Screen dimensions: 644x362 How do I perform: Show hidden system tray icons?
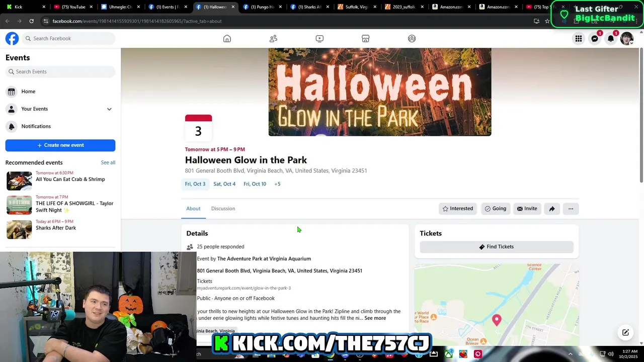click(x=571, y=354)
